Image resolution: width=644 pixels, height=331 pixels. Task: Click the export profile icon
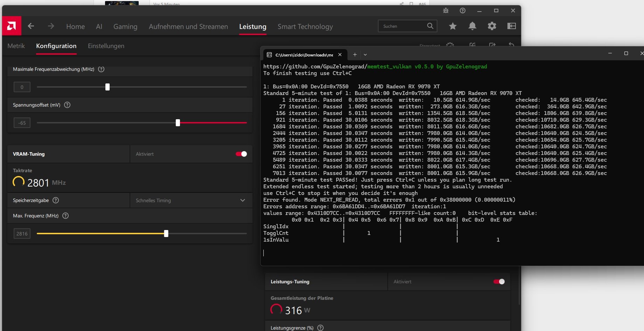pos(492,45)
